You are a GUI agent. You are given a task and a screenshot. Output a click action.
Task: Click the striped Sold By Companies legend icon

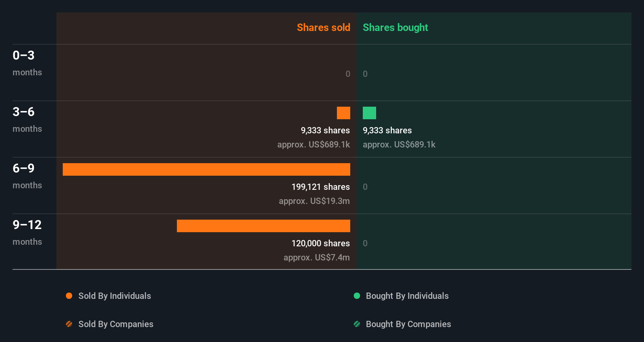(x=69, y=324)
